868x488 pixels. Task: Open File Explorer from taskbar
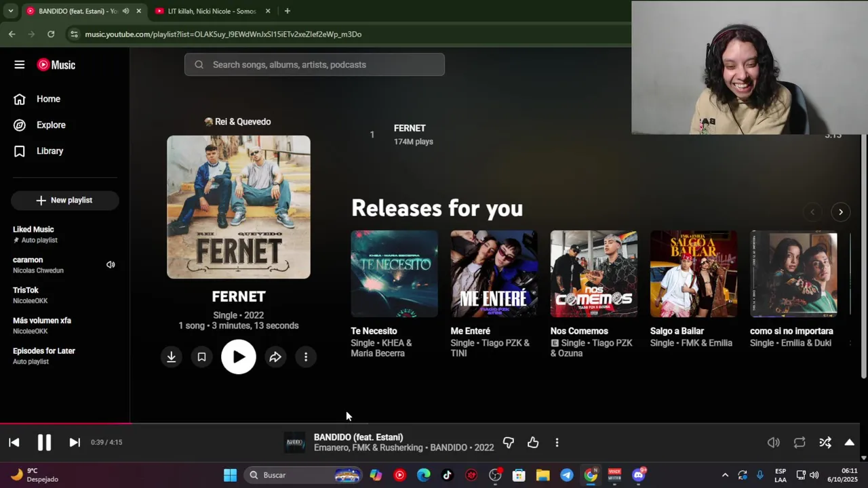coord(542,475)
